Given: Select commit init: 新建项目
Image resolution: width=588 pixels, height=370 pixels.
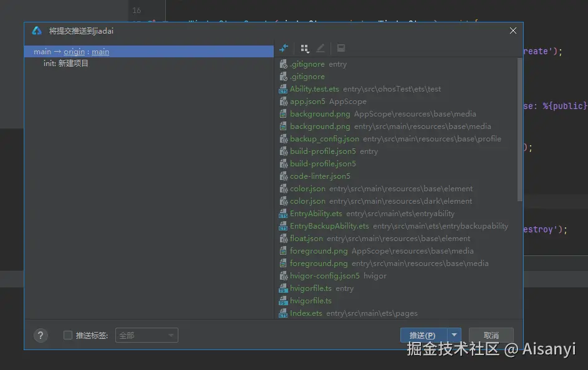Looking at the screenshot, I should 66,64.
